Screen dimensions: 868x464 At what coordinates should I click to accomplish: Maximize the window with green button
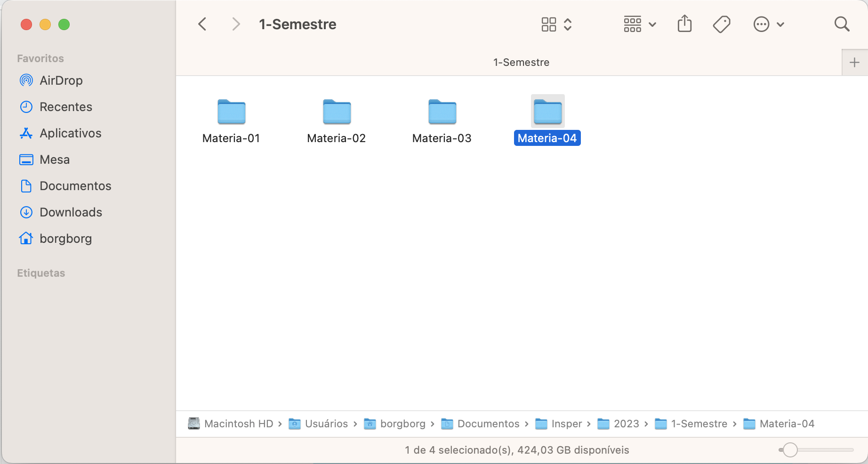point(64,24)
